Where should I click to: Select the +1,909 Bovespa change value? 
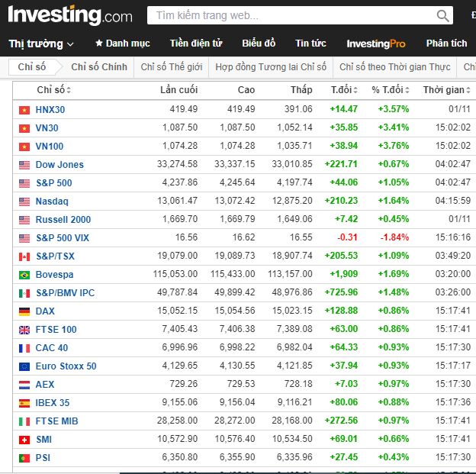(x=344, y=274)
